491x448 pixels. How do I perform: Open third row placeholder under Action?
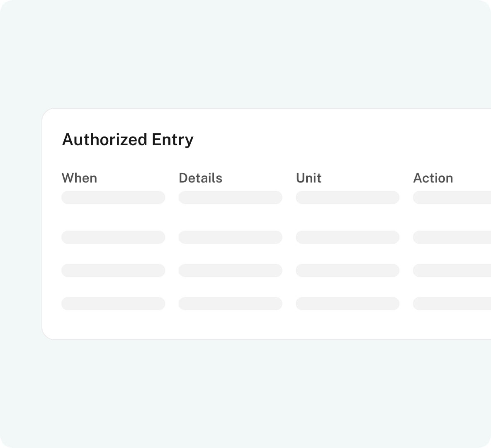(x=452, y=270)
